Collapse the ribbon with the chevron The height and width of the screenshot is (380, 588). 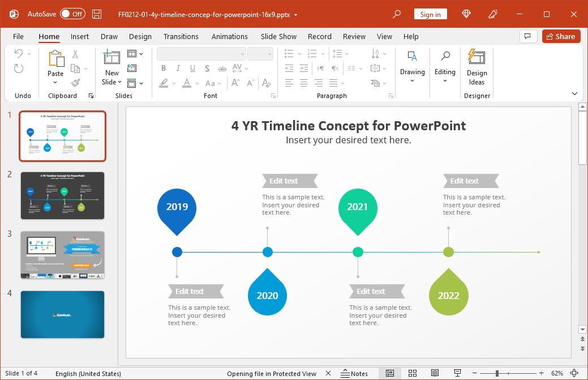tap(575, 94)
